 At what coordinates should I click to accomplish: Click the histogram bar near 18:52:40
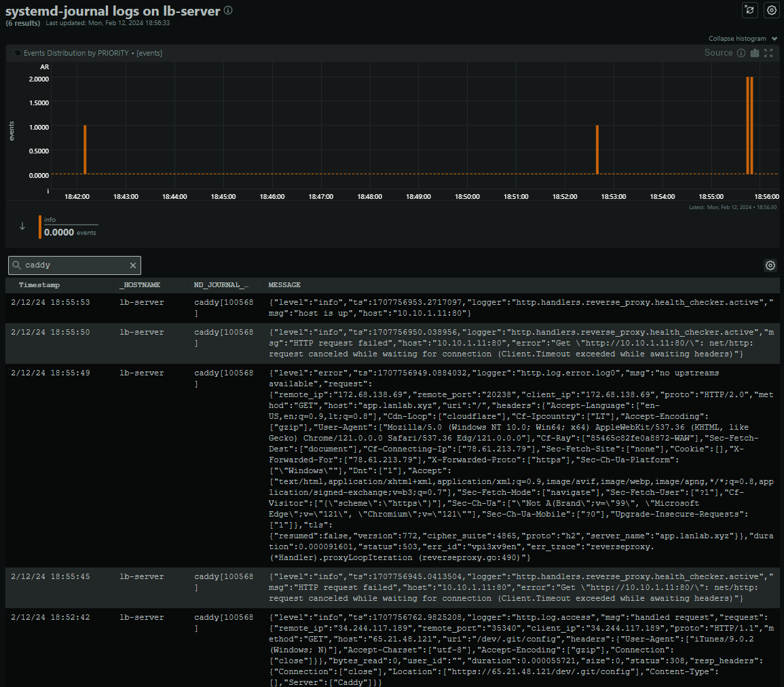[x=597, y=150]
